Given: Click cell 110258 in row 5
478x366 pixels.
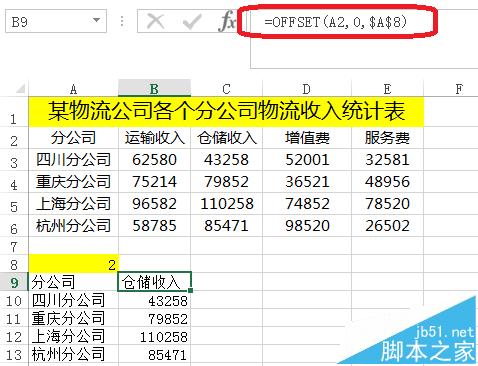Looking at the screenshot, I should (226, 204).
